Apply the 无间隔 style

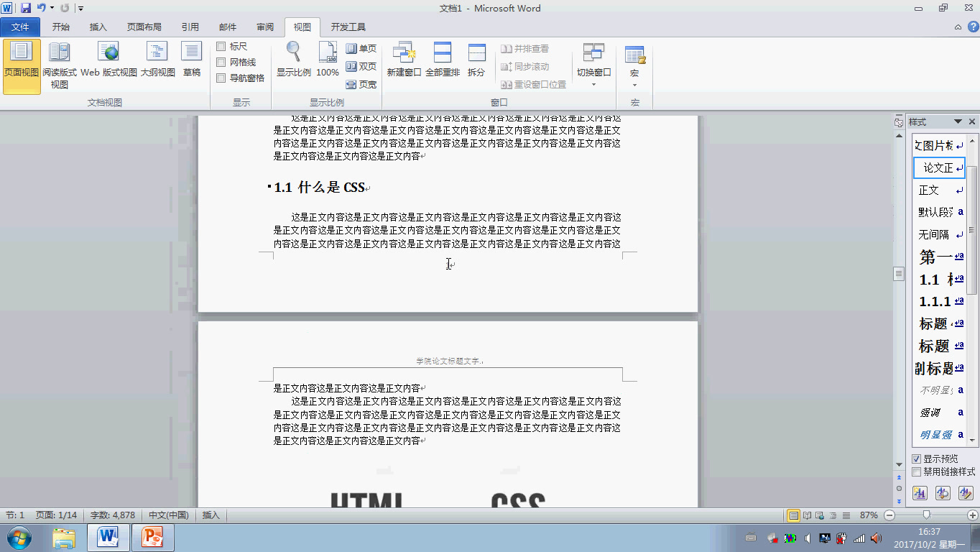click(934, 234)
